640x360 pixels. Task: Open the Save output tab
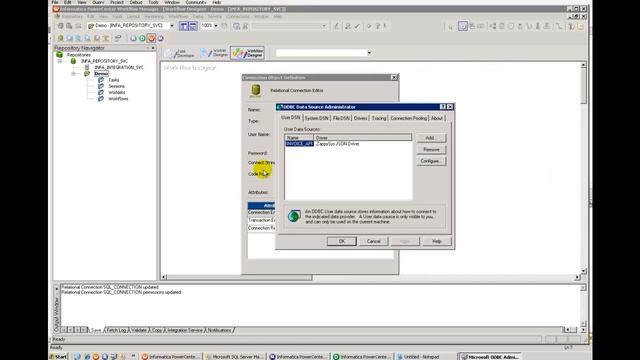tap(96, 330)
